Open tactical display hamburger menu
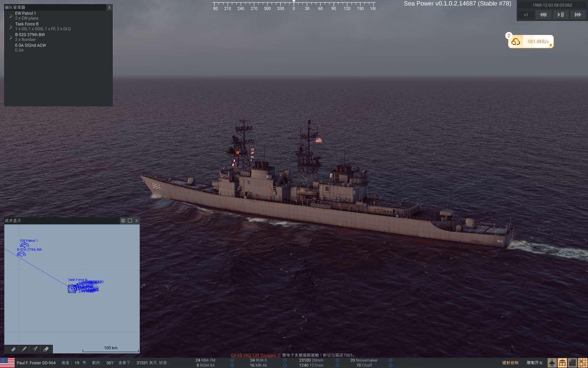 pos(123,221)
